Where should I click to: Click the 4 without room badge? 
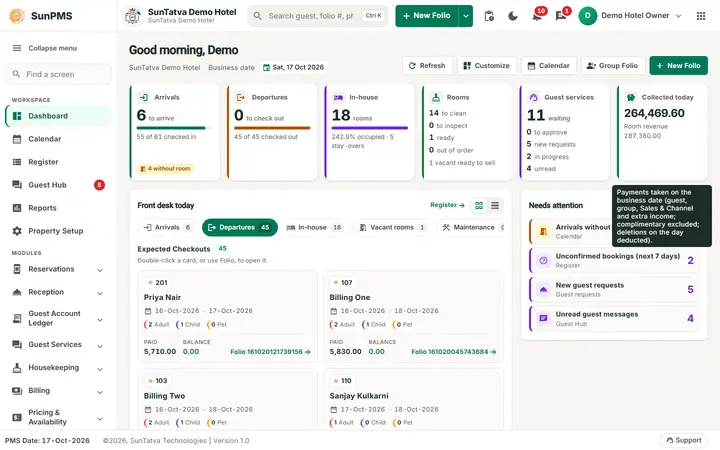pos(165,169)
